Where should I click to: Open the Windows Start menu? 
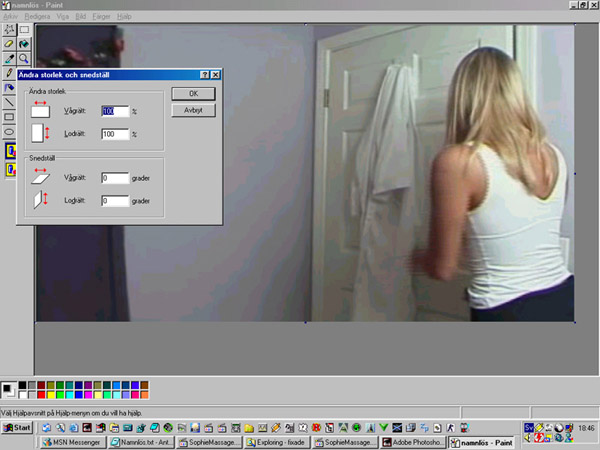[17, 427]
